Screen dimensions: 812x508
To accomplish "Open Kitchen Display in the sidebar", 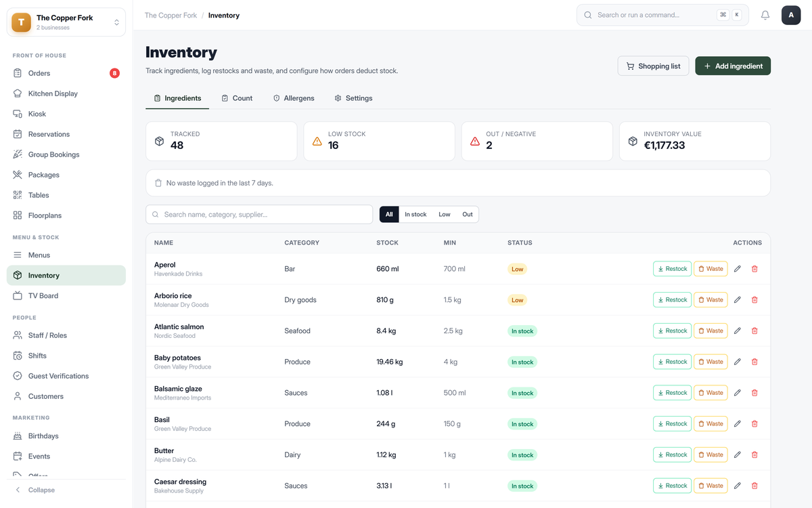I will (66, 93).
